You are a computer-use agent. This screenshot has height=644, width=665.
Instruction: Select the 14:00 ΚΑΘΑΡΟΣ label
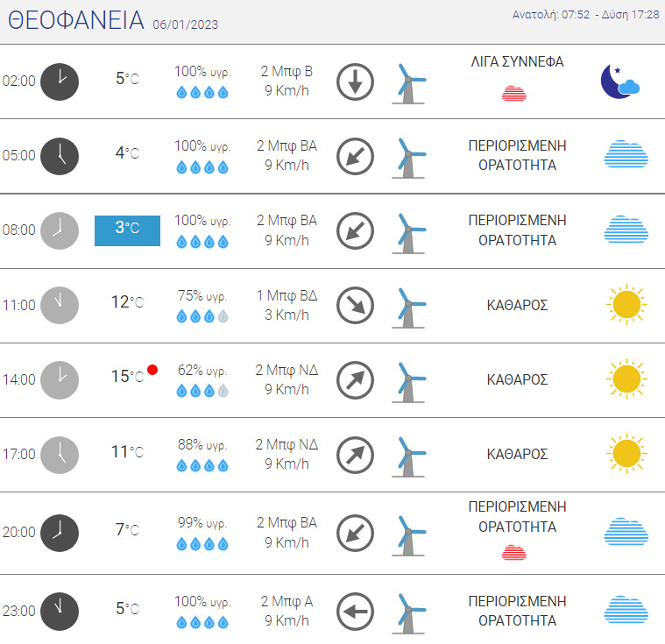click(517, 379)
